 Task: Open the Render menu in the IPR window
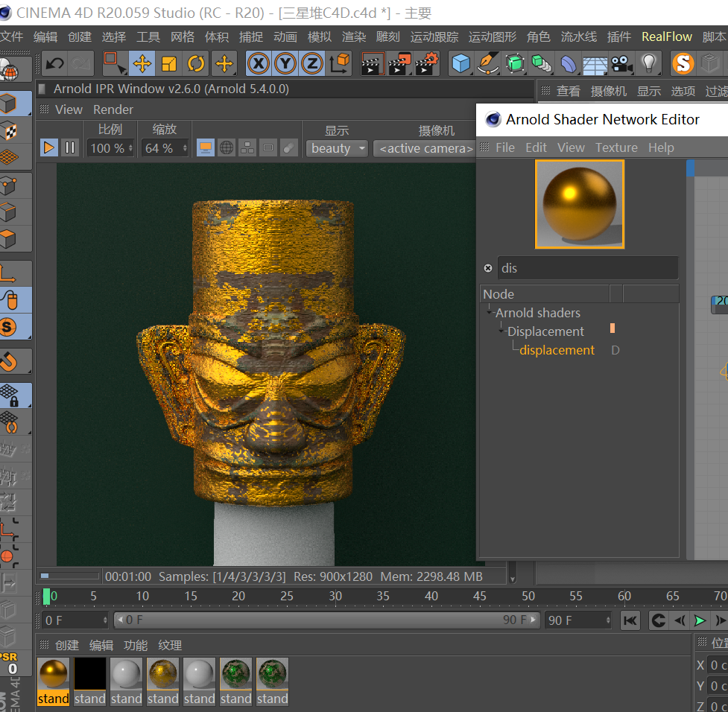(113, 109)
